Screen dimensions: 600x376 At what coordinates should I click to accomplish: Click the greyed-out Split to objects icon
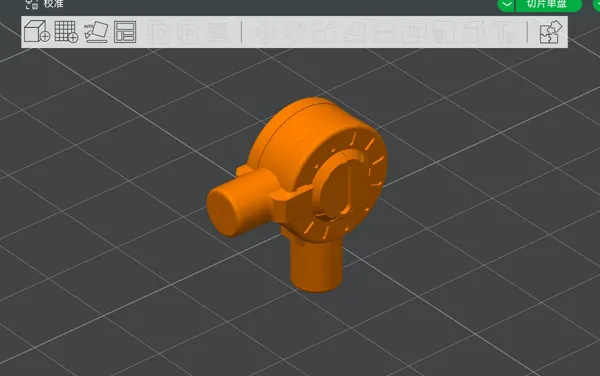pos(159,32)
